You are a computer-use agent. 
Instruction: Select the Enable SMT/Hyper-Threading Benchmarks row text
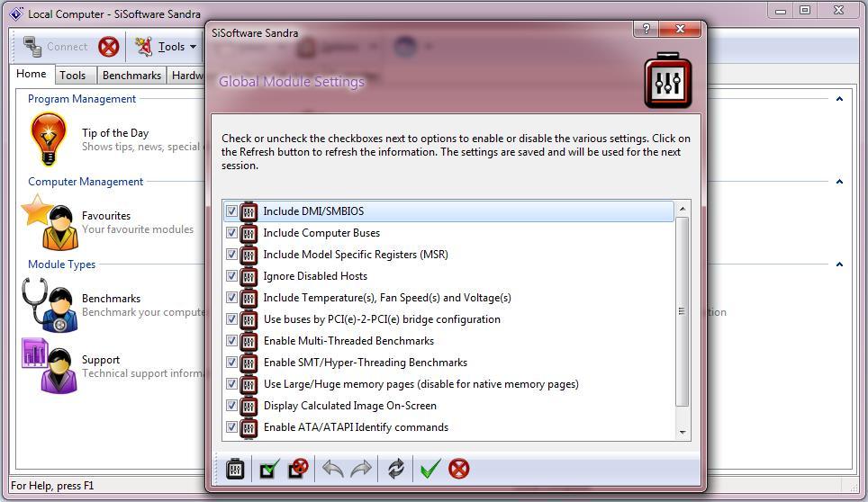tap(366, 363)
